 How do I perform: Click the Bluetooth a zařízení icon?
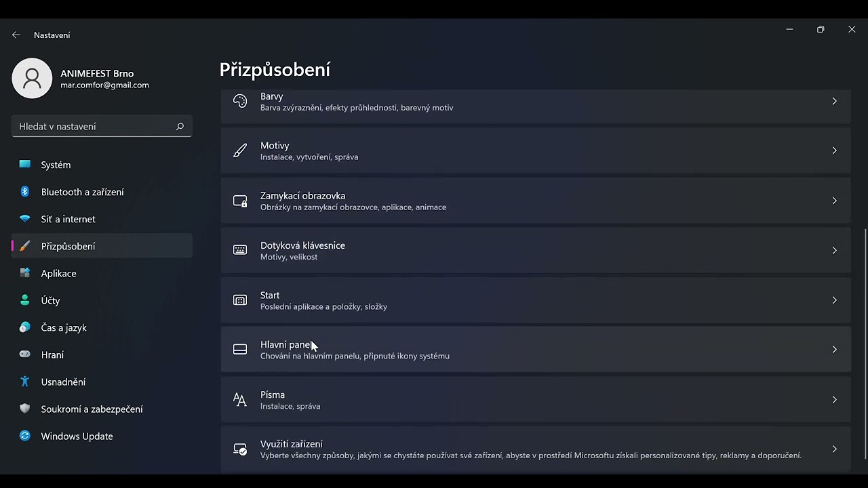pos(25,192)
